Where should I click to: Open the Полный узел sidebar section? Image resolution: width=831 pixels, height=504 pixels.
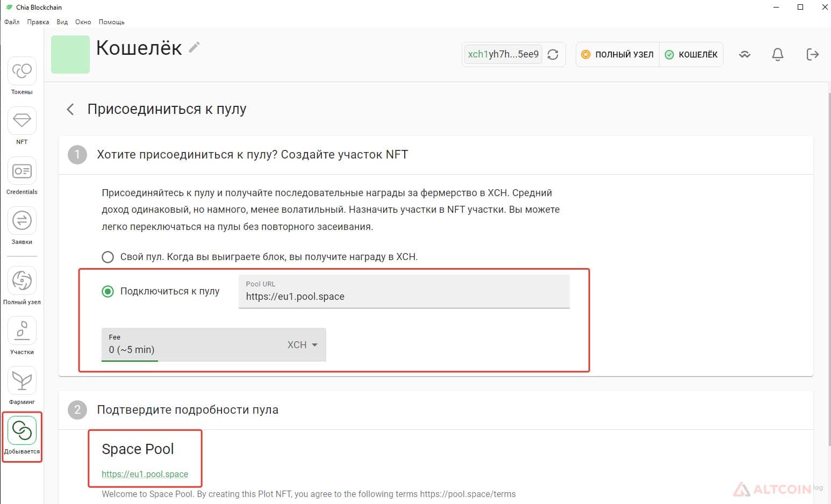(22, 285)
